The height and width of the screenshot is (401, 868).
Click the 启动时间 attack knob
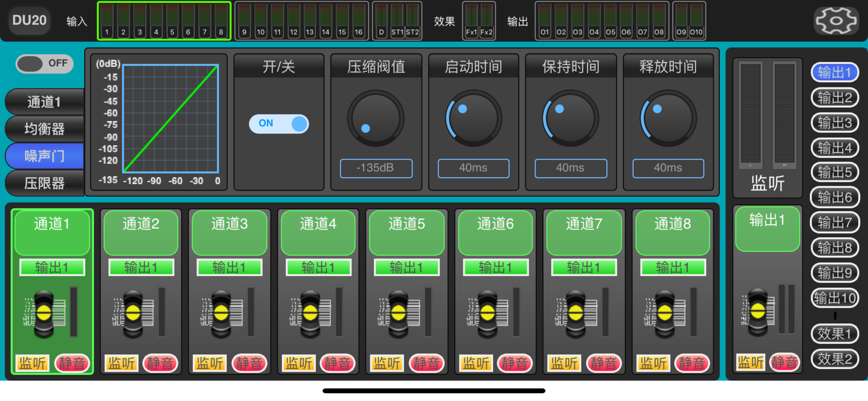click(473, 118)
